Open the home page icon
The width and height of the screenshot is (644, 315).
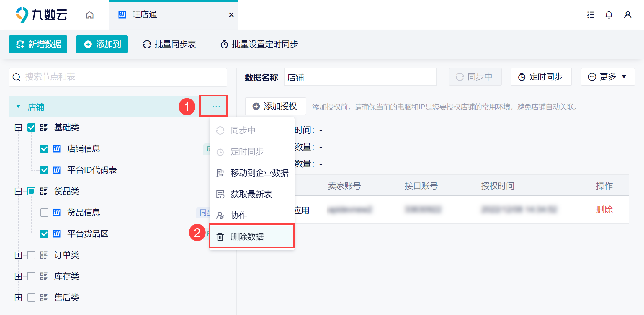[x=90, y=15]
